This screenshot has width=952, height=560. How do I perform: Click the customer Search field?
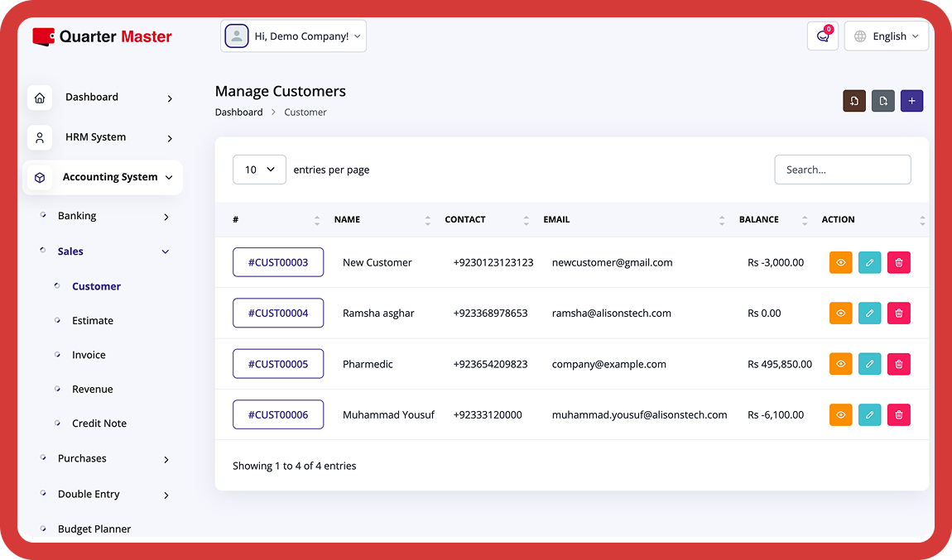click(x=842, y=170)
